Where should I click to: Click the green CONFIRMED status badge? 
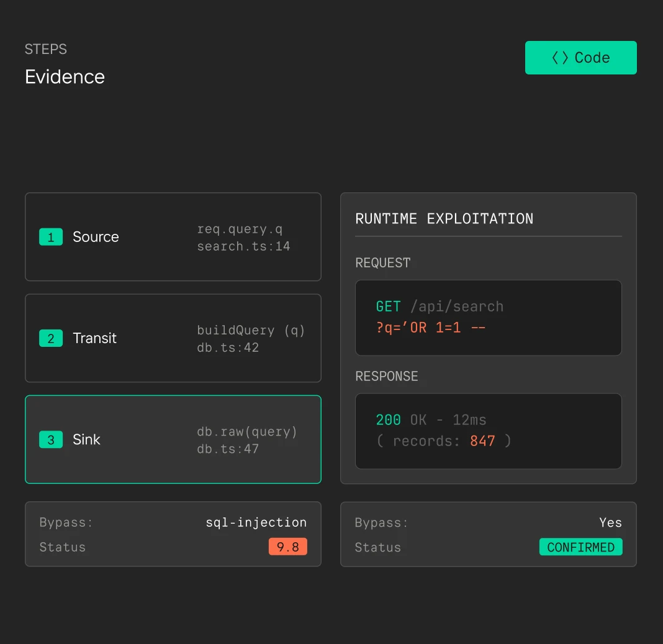[x=580, y=547]
